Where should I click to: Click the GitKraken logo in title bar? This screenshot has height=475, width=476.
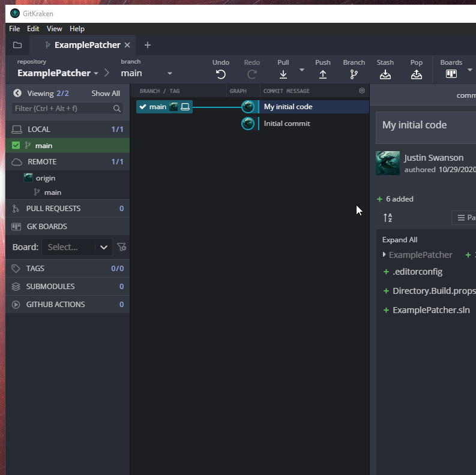(x=15, y=13)
